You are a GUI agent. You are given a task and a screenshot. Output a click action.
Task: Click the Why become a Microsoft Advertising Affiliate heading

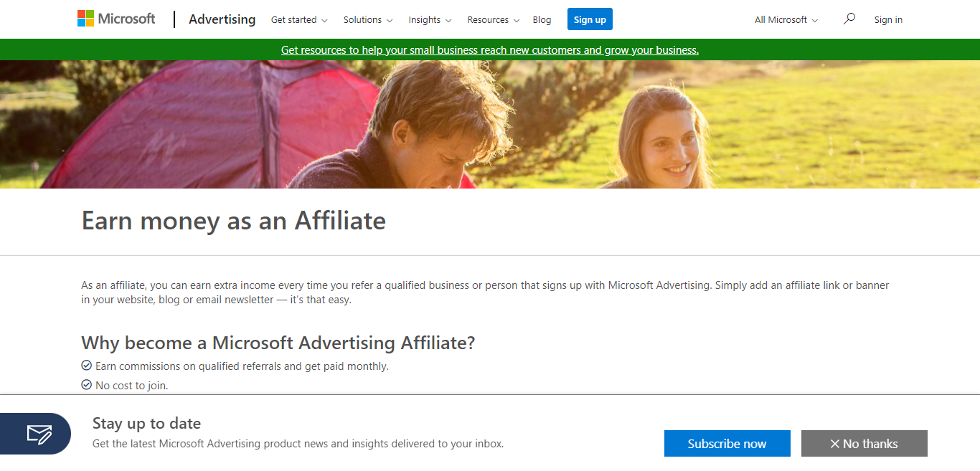278,343
